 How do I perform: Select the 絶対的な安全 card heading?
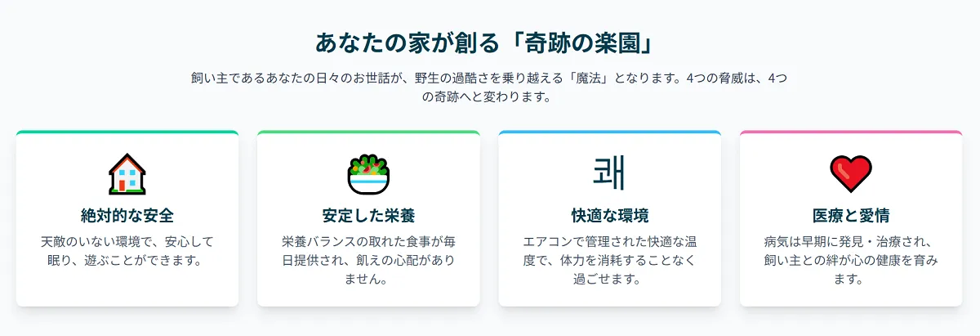[x=127, y=217]
